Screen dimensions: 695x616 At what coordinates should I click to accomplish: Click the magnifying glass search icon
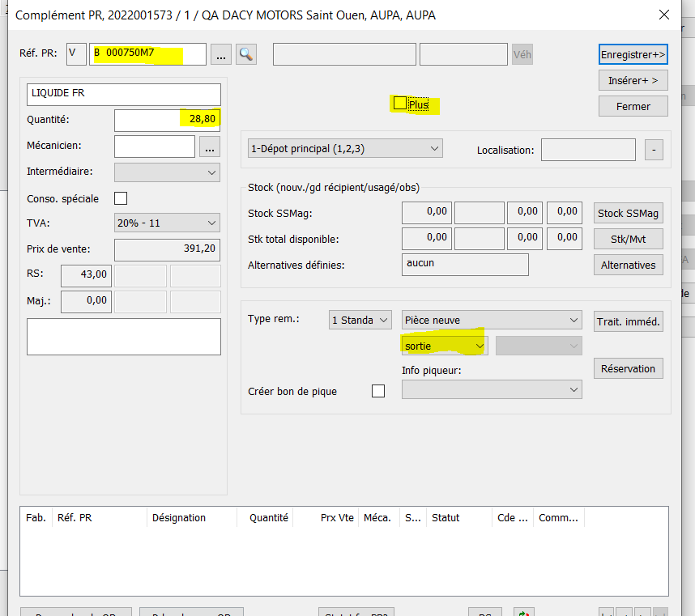click(x=246, y=54)
